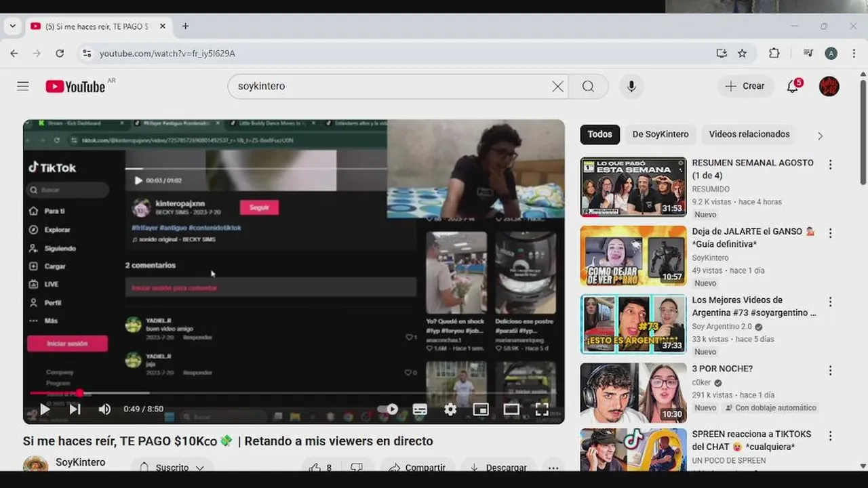Select the Si me haces reír browser tab
This screenshot has width=868, height=488.
98,26
